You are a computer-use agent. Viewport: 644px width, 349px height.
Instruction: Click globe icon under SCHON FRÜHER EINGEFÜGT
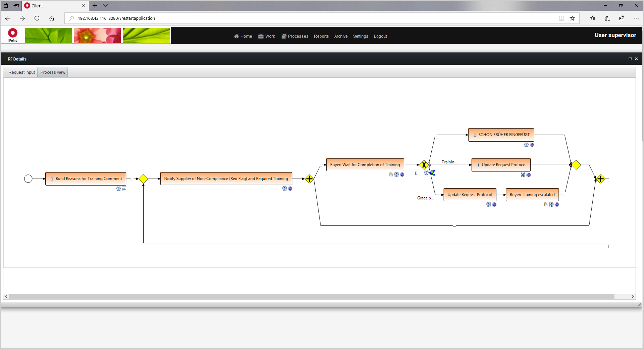coord(532,145)
